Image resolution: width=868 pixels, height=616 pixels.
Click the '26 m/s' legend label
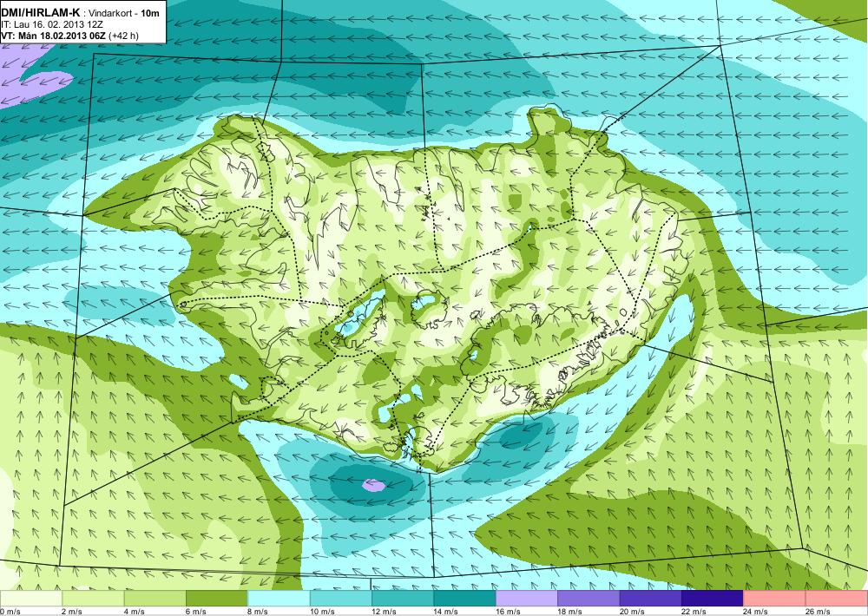pyautogui.click(x=819, y=612)
